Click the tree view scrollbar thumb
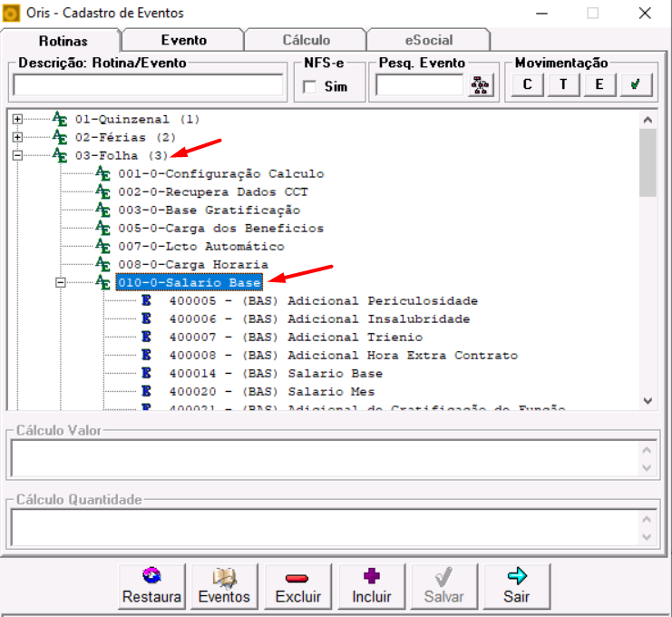 [648, 163]
